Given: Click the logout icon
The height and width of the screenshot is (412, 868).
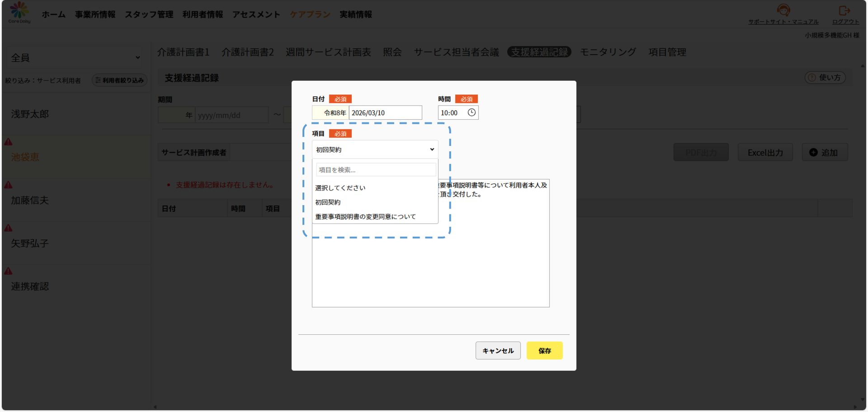Looking at the screenshot, I should [844, 10].
